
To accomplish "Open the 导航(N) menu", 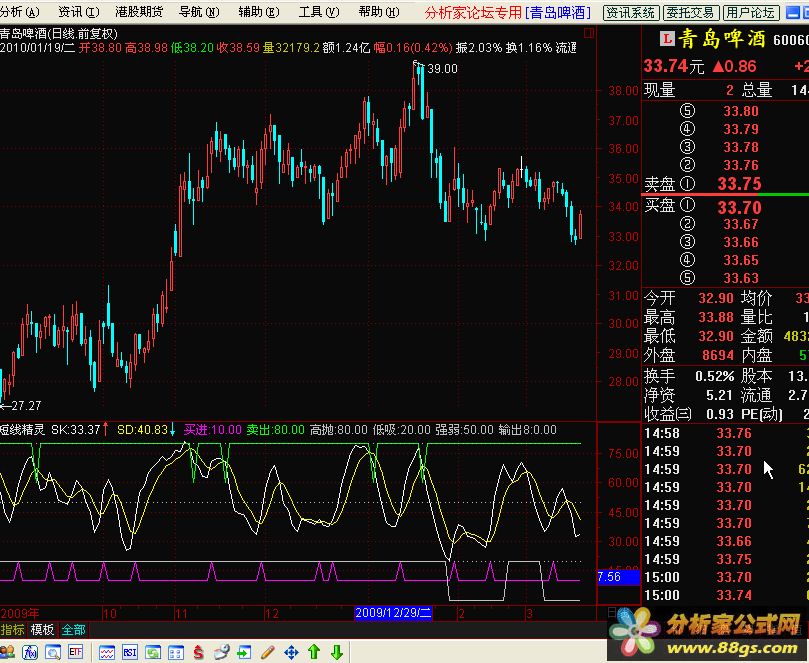I will click(x=199, y=12).
